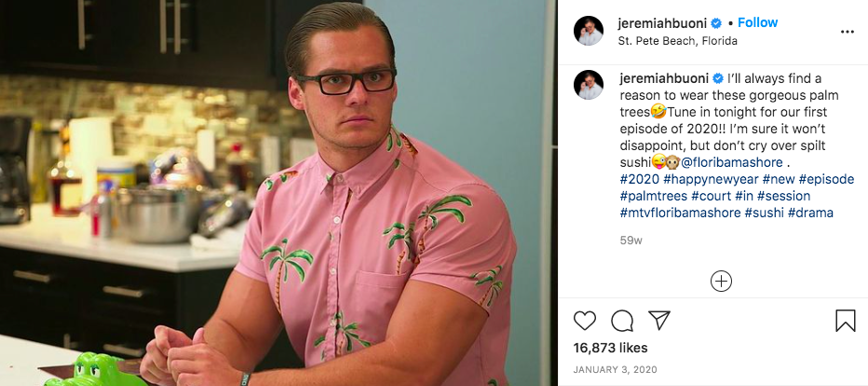Open header profile picture avatar
868x386 pixels.
[589, 31]
